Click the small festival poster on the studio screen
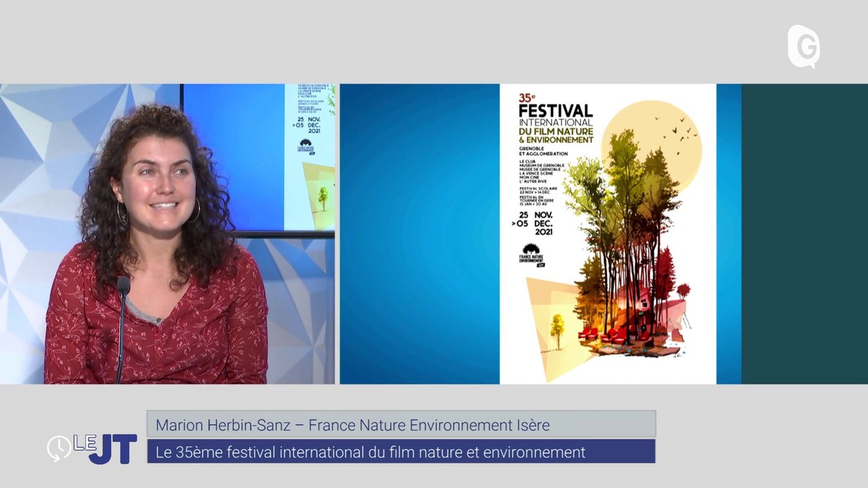The width and height of the screenshot is (868, 488). click(309, 157)
